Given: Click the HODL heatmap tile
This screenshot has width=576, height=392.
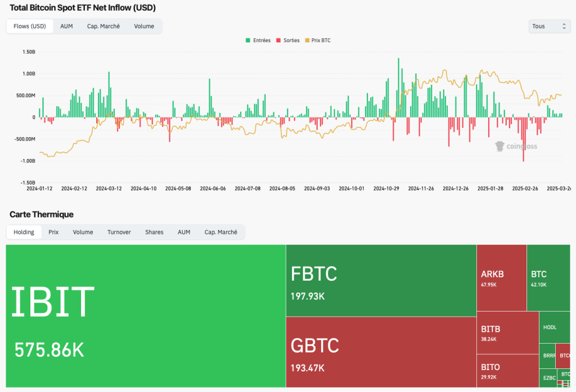Looking at the screenshot, I should tap(555, 327).
